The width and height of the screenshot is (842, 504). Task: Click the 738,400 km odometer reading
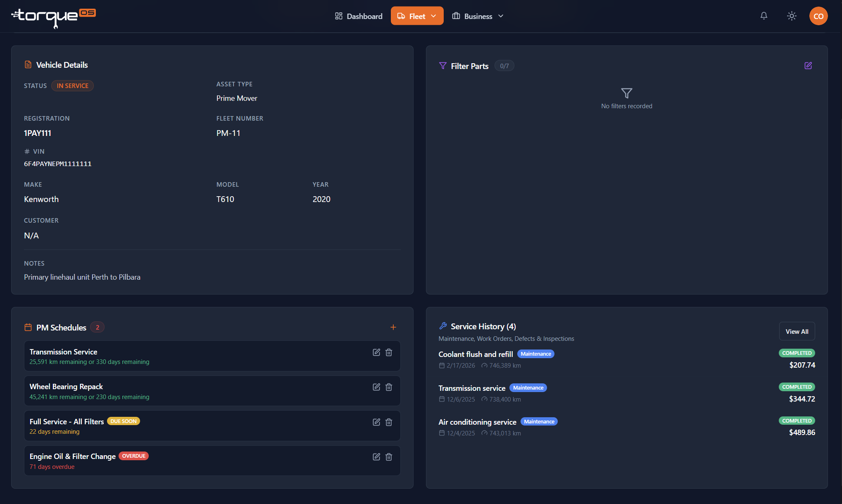(505, 399)
